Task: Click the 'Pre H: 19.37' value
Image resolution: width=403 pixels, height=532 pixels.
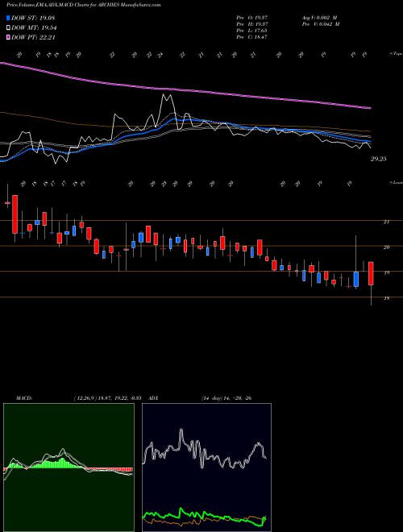Action: coord(252,24)
